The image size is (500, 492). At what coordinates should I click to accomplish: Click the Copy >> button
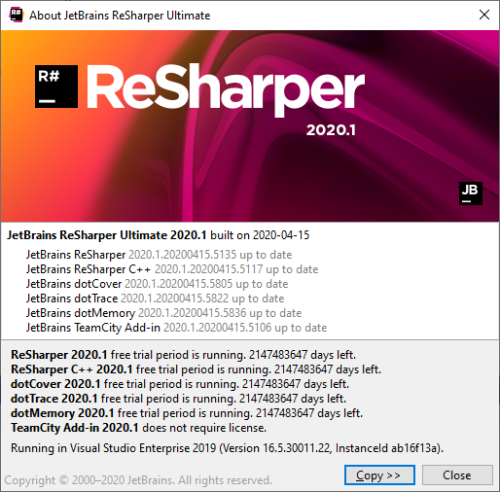click(380, 475)
